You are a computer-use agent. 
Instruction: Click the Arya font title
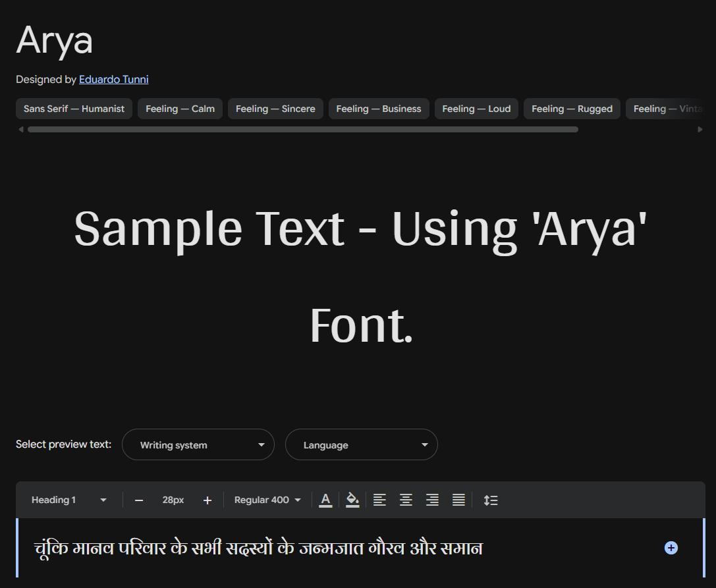pos(54,41)
